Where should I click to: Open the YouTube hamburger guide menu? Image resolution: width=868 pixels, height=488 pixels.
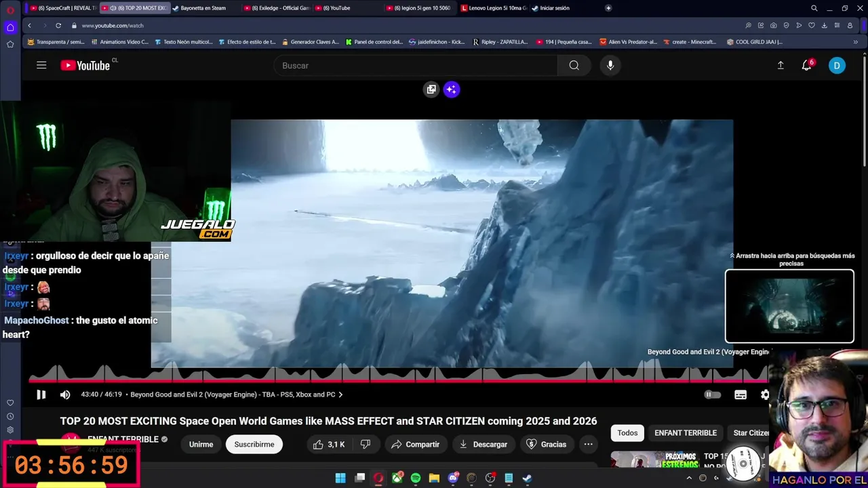click(x=41, y=65)
